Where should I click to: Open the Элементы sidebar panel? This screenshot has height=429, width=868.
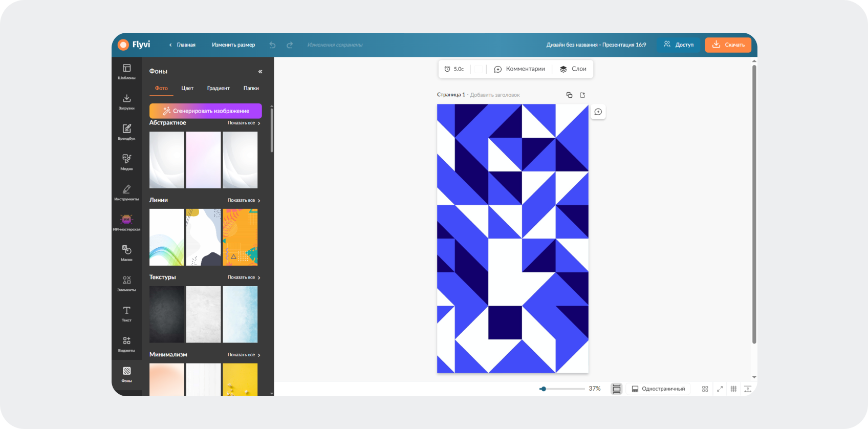pos(126,283)
